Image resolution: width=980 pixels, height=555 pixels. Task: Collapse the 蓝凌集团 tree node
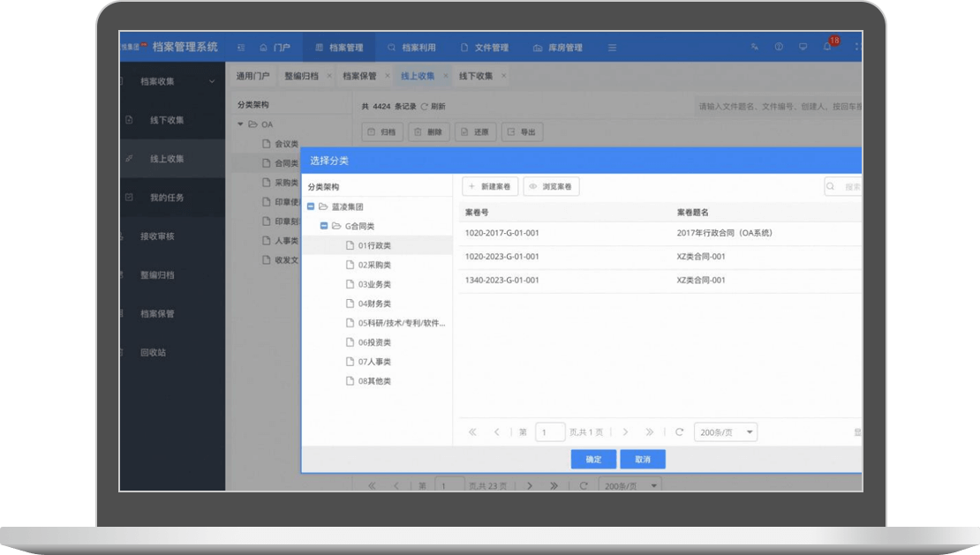[x=311, y=207]
